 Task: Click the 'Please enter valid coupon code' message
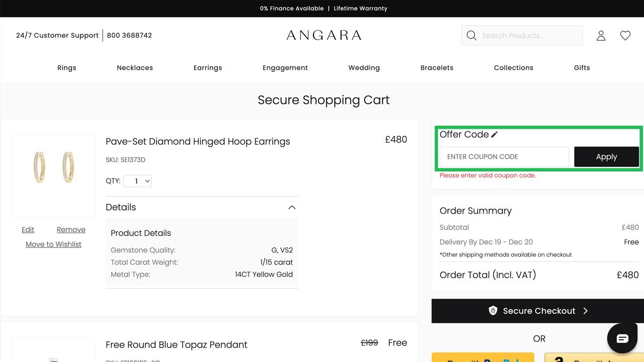(488, 175)
